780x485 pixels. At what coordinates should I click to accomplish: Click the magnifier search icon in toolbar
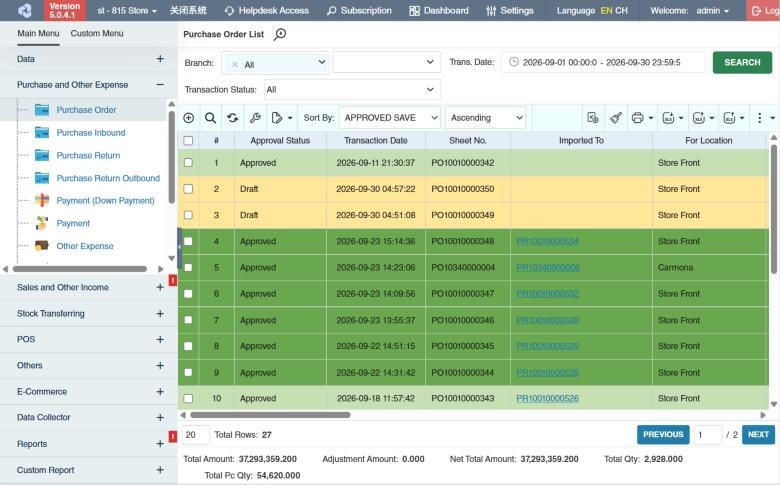coord(210,118)
